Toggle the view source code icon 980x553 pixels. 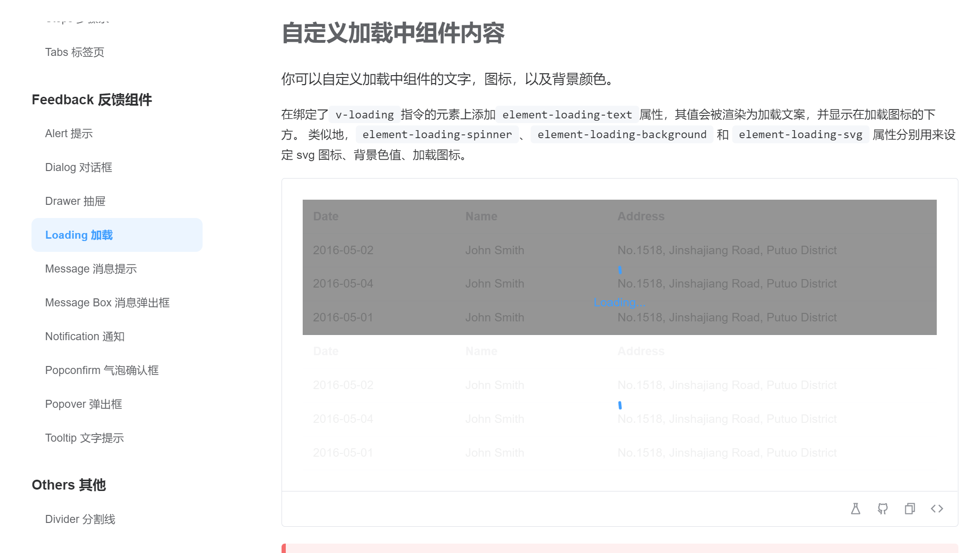937,508
